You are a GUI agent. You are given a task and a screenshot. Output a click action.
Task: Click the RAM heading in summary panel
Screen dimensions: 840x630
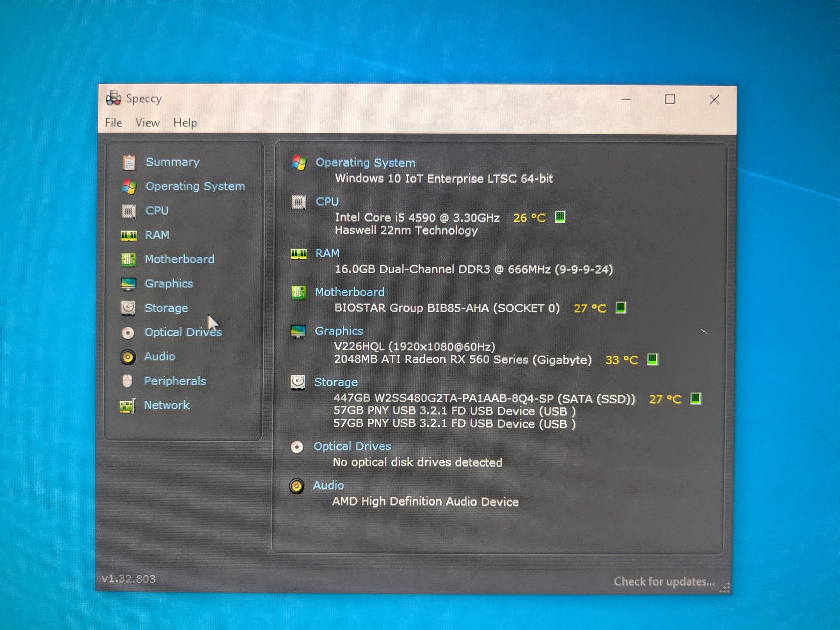pyautogui.click(x=327, y=253)
